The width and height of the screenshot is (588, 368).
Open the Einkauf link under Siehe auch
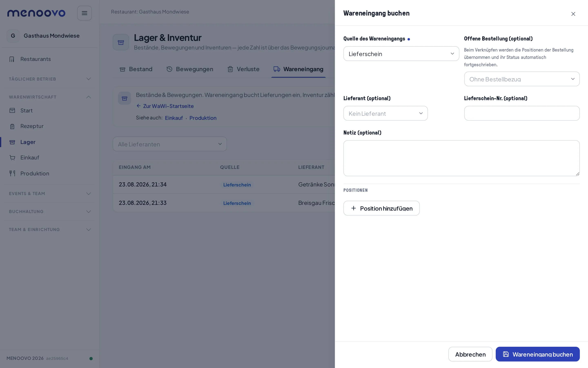pyautogui.click(x=174, y=118)
